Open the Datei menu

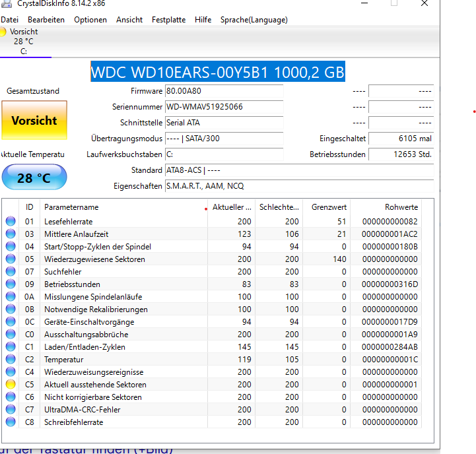pyautogui.click(x=9, y=20)
